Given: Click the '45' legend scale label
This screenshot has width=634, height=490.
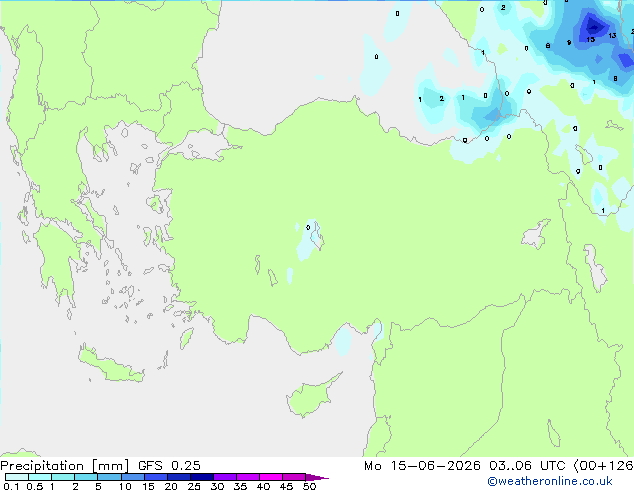Looking at the screenshot, I should pyautogui.click(x=287, y=486).
